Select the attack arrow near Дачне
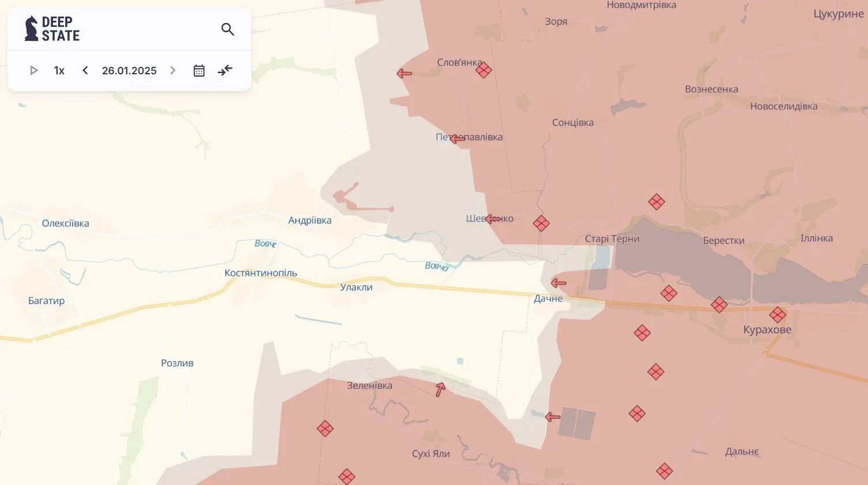Screen dimensions: 868x485 [x=558, y=283]
